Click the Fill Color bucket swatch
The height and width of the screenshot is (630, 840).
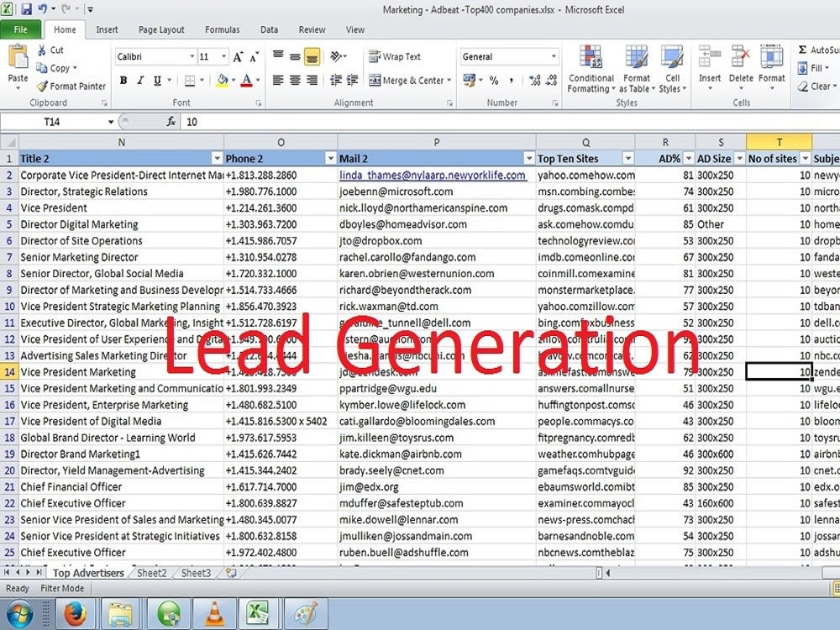click(x=222, y=81)
